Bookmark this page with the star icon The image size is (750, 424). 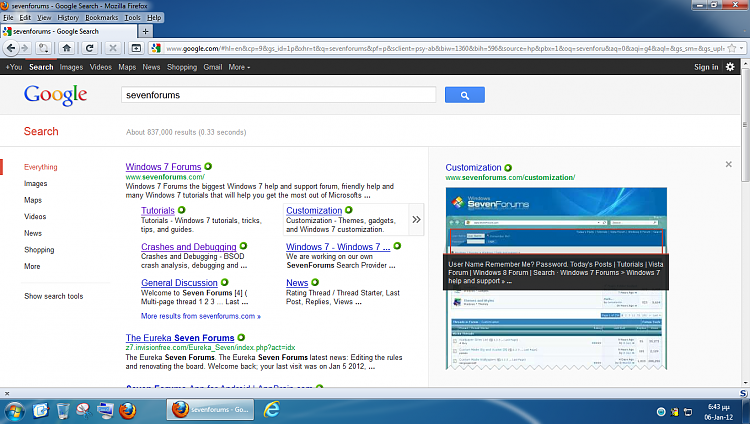coord(731,48)
